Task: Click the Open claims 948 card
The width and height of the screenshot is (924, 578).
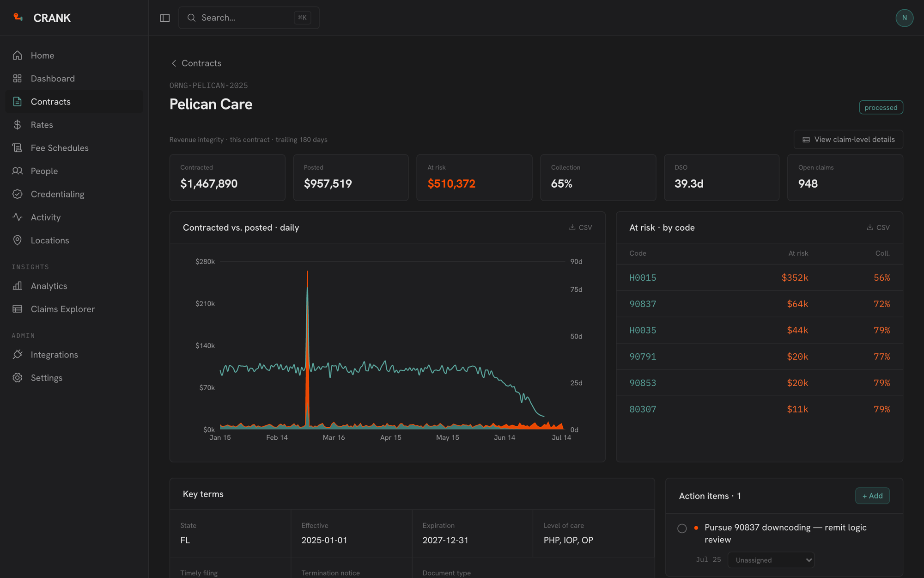Action: (x=845, y=178)
